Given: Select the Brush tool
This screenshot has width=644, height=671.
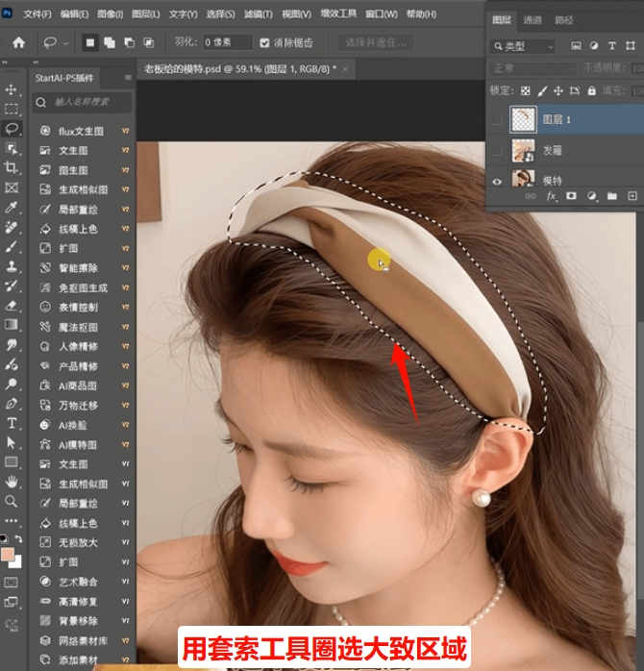Looking at the screenshot, I should [12, 247].
